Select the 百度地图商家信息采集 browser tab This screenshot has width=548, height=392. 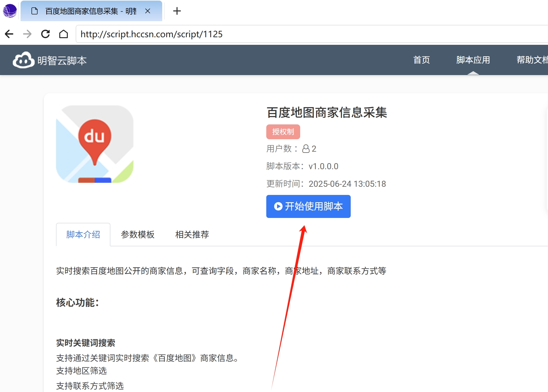pos(91,11)
